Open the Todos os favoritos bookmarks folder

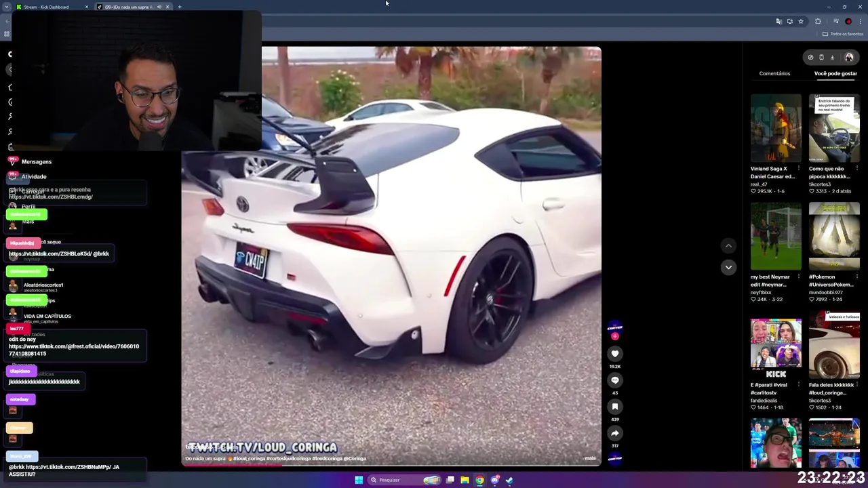843,34
